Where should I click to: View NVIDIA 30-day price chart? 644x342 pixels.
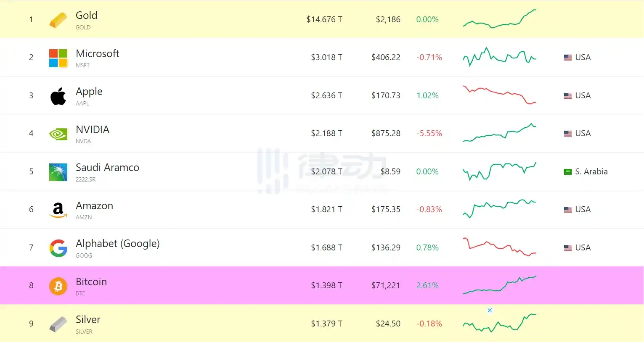pyautogui.click(x=499, y=133)
